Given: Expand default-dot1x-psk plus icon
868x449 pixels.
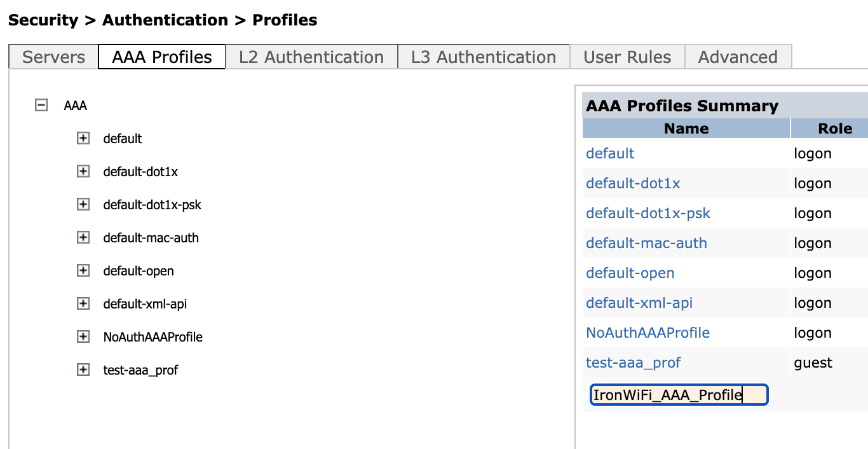Looking at the screenshot, I should pos(83,205).
